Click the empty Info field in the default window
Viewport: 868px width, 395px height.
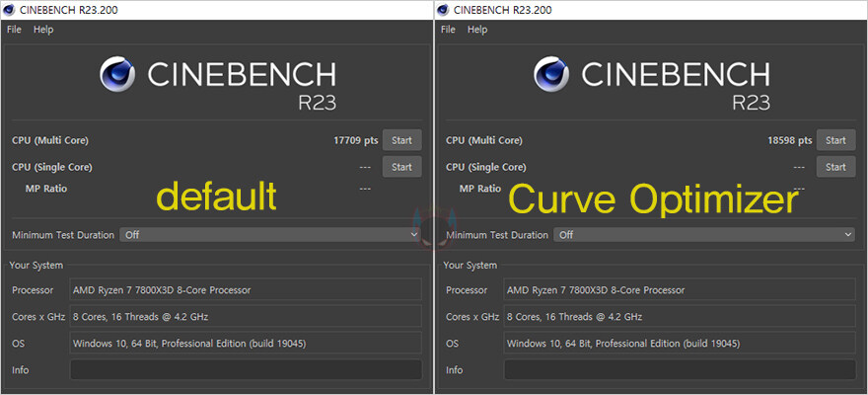point(246,370)
